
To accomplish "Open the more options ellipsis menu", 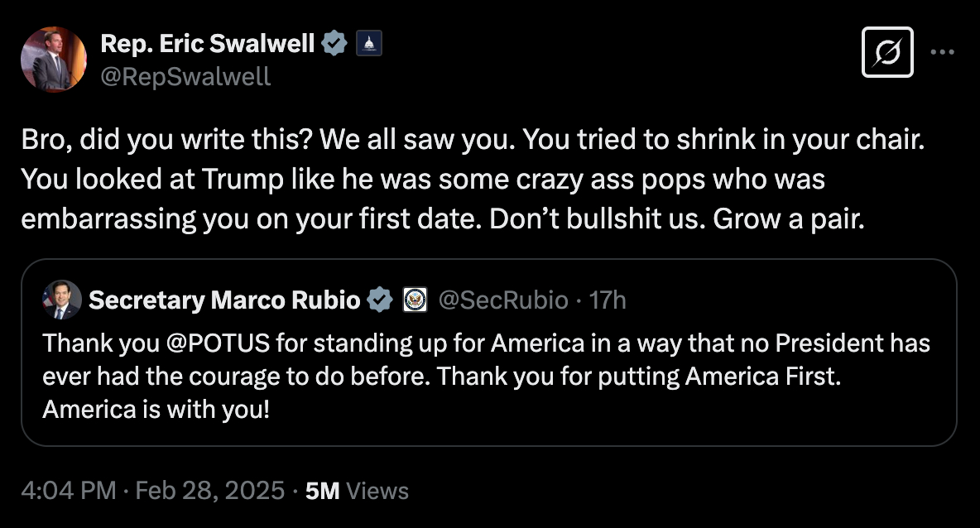I will tap(943, 52).
